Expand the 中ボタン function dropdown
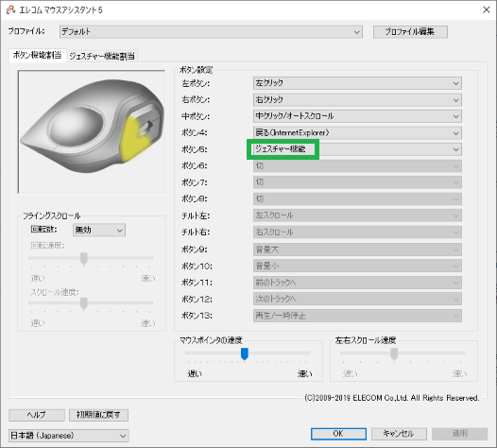Viewport: 497px width, 448px height. click(x=357, y=116)
